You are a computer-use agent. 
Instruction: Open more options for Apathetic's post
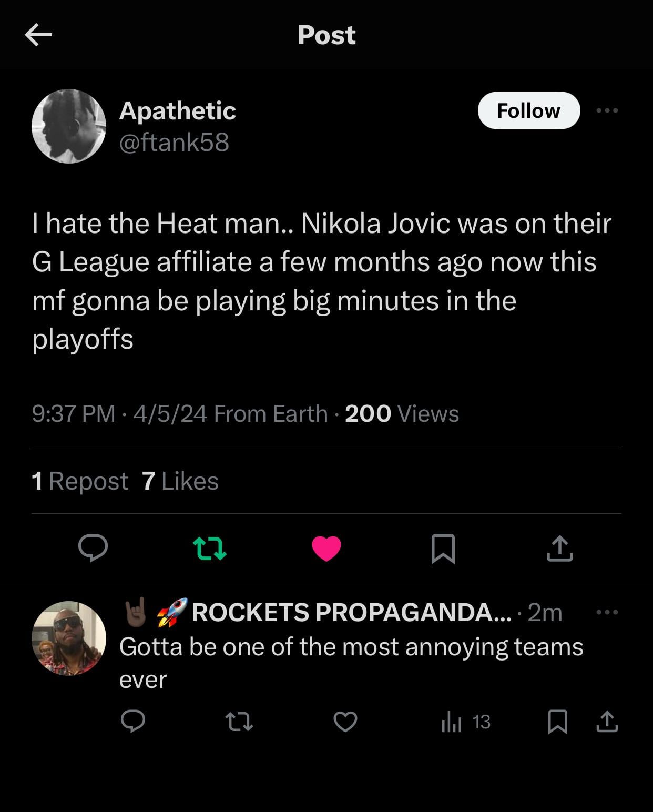[x=607, y=110]
